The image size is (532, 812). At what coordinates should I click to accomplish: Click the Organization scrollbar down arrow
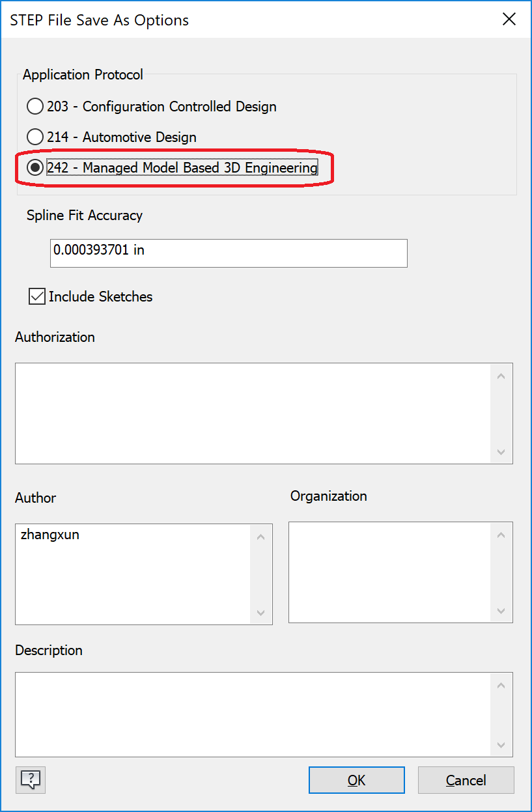(501, 611)
